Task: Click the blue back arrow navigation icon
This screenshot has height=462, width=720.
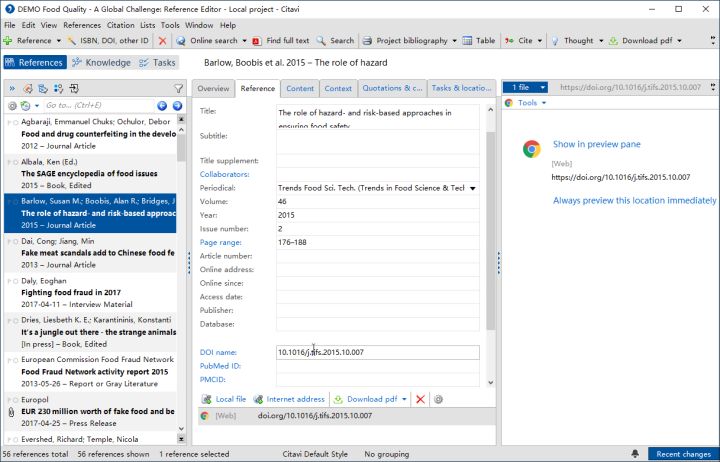Action: 162,106
